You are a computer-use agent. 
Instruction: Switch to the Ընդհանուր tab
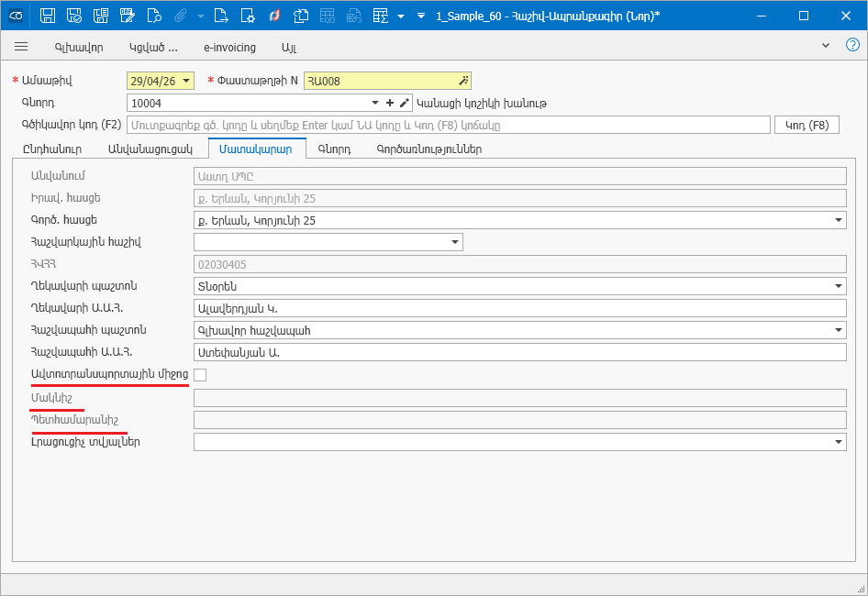coord(52,149)
